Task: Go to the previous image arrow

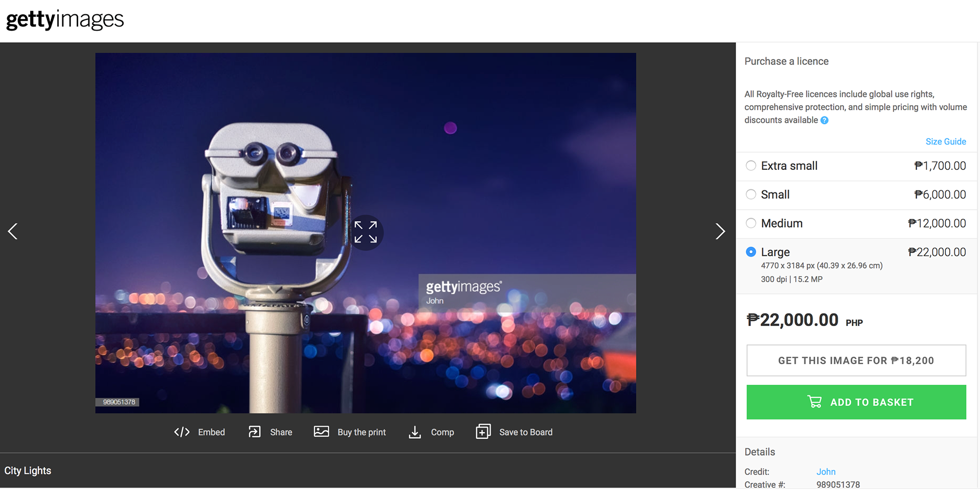Action: 13,231
